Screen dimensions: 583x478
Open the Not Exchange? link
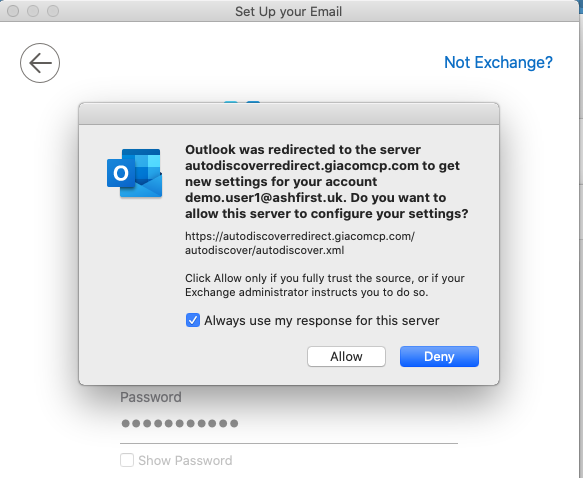[x=498, y=62]
